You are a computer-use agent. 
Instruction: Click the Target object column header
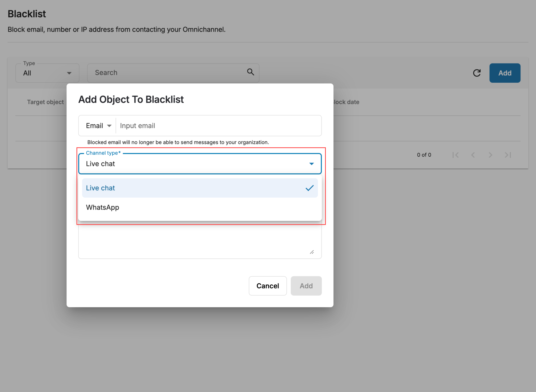pyautogui.click(x=45, y=102)
